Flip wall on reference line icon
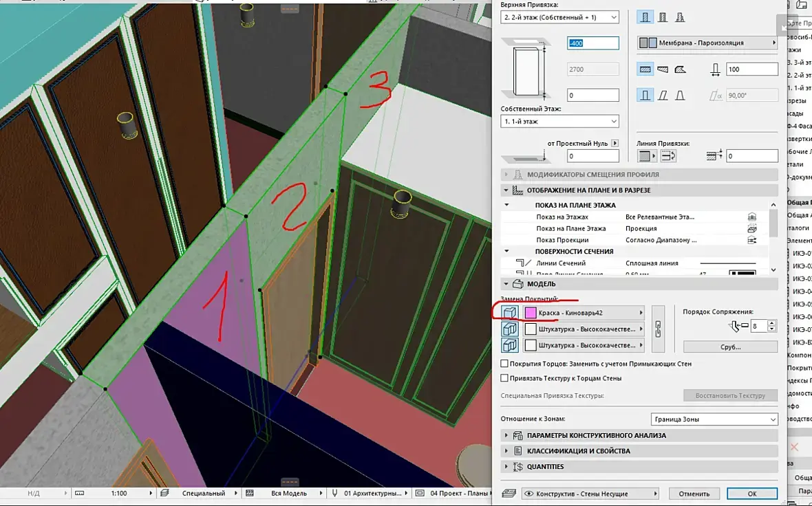Image resolution: width=812 pixels, height=506 pixels. coord(668,155)
